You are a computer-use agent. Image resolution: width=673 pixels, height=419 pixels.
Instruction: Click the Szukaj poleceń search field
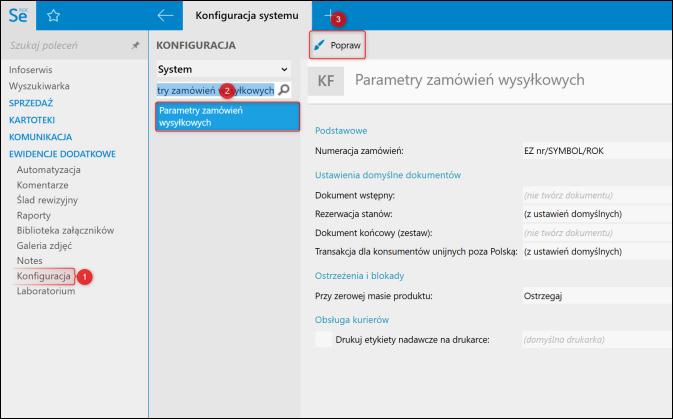tap(65, 46)
